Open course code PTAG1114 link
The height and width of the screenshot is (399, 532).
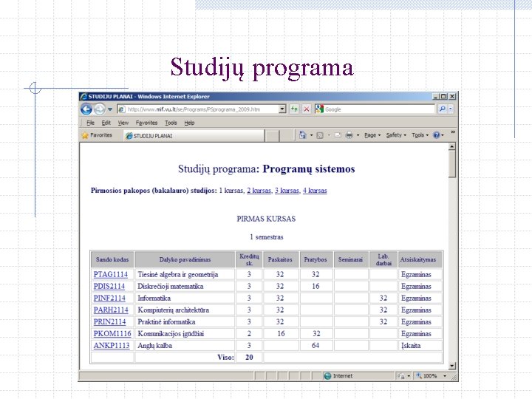[x=111, y=274]
